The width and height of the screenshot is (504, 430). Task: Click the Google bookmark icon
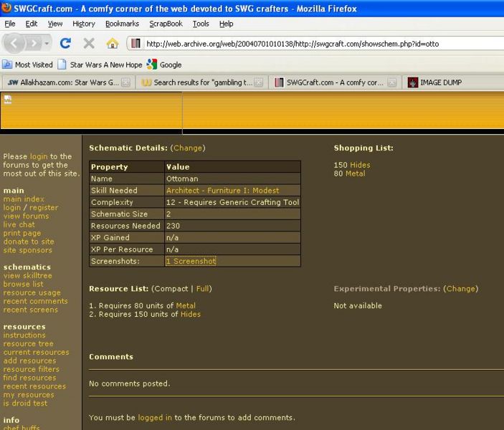click(x=152, y=64)
